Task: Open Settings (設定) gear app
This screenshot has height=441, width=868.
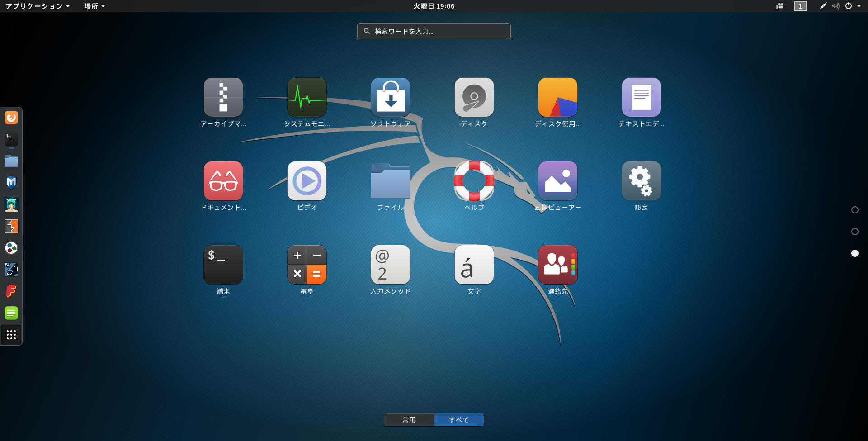Action: pyautogui.click(x=642, y=181)
